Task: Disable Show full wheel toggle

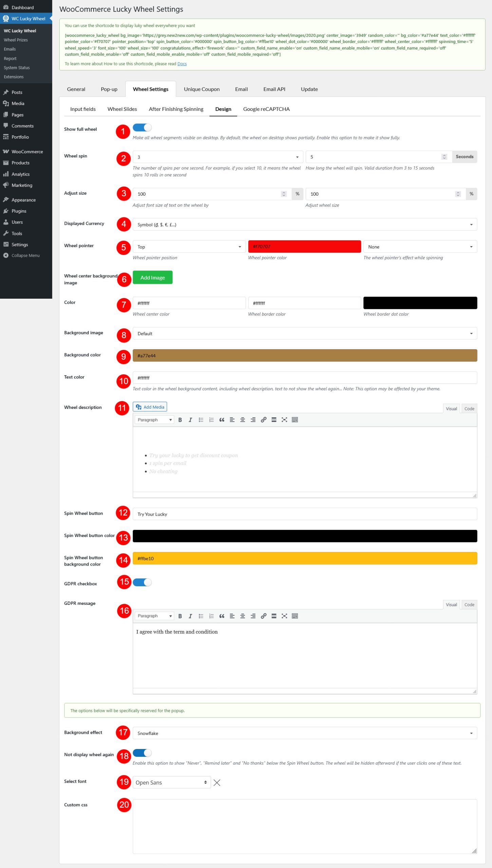Action: pyautogui.click(x=142, y=127)
